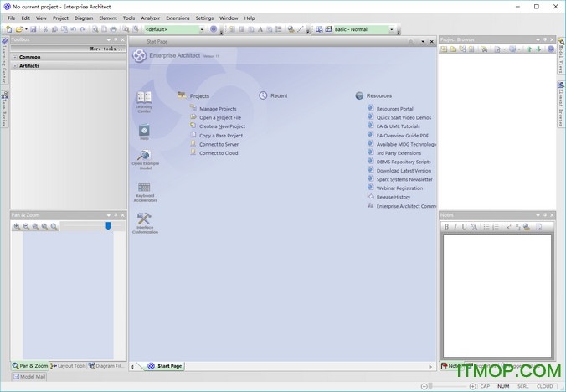Open the Toolbox panel menu arrow
Image resolution: width=566 pixels, height=392 pixels.
click(109, 39)
